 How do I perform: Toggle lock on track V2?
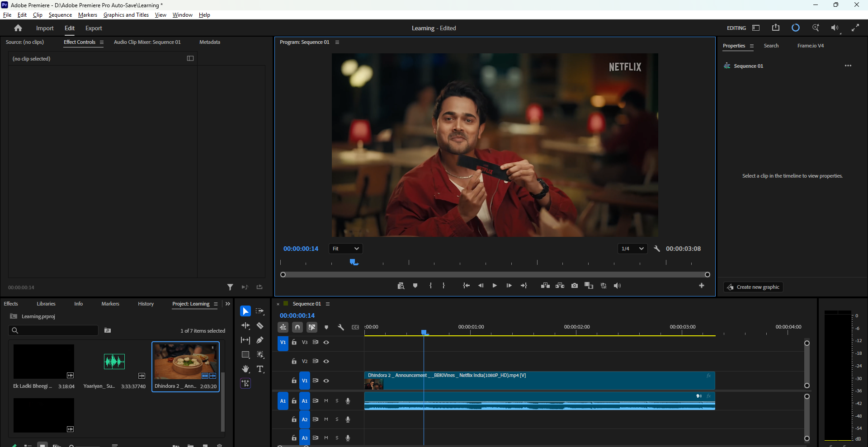pyautogui.click(x=294, y=362)
